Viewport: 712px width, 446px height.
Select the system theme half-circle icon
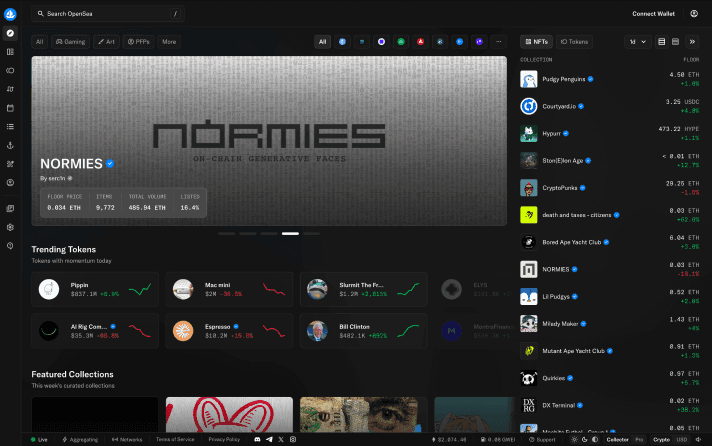(595, 439)
